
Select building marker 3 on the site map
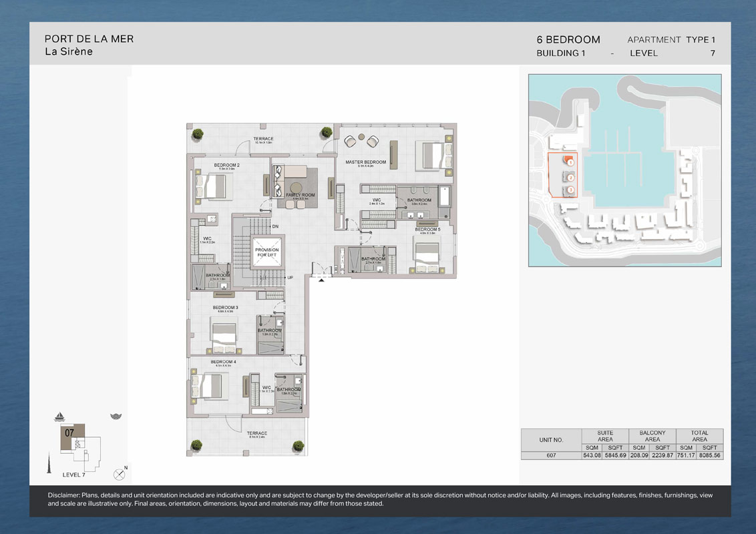coord(570,190)
